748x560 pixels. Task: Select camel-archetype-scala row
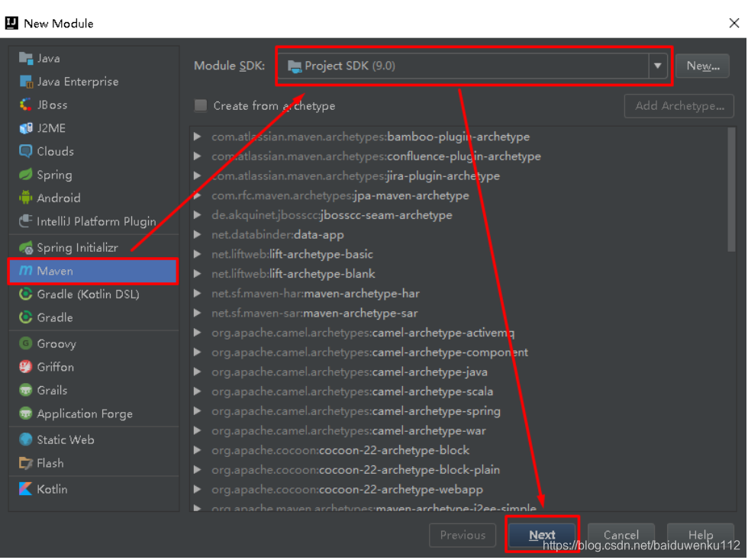459,391
